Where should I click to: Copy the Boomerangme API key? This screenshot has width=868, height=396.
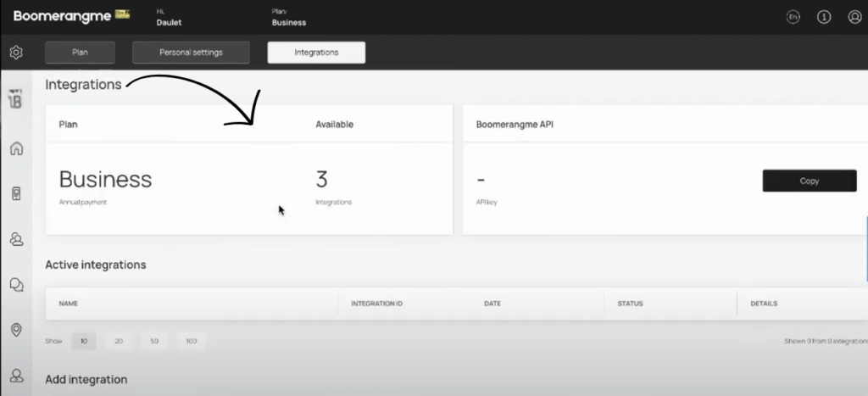[x=810, y=181]
